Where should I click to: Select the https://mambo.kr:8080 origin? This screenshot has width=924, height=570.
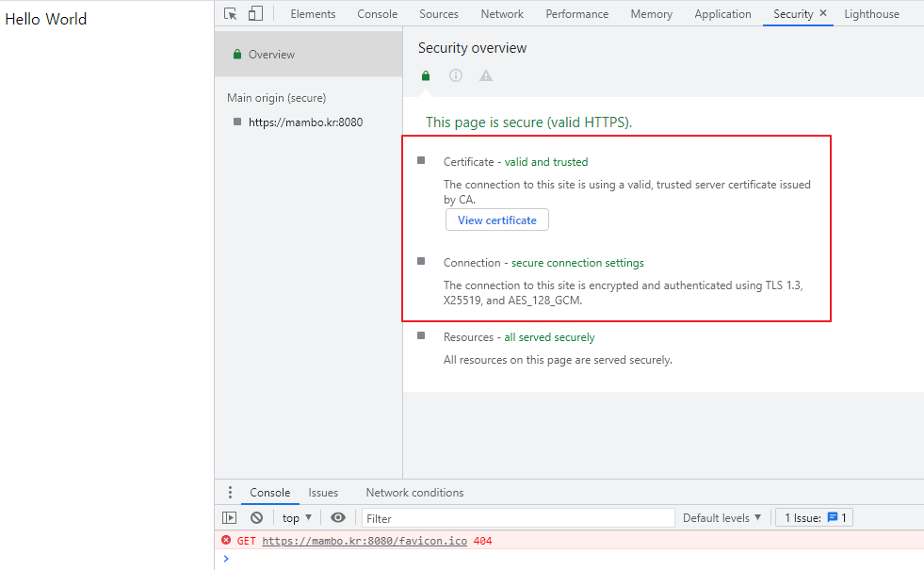(305, 122)
